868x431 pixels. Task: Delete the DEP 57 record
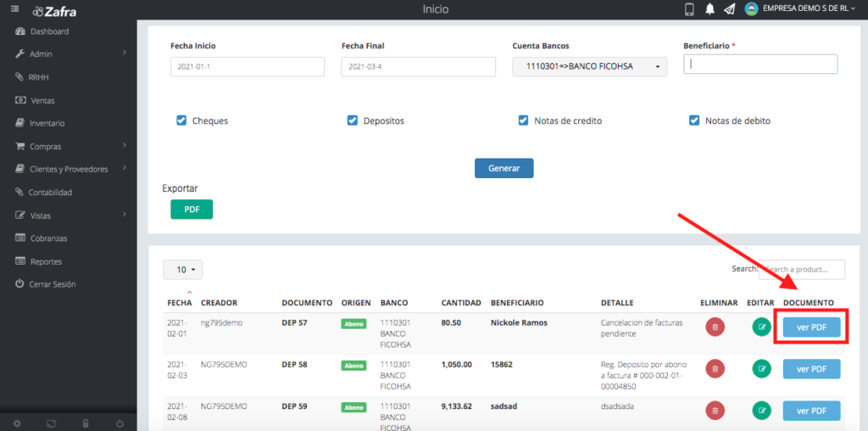pos(715,327)
